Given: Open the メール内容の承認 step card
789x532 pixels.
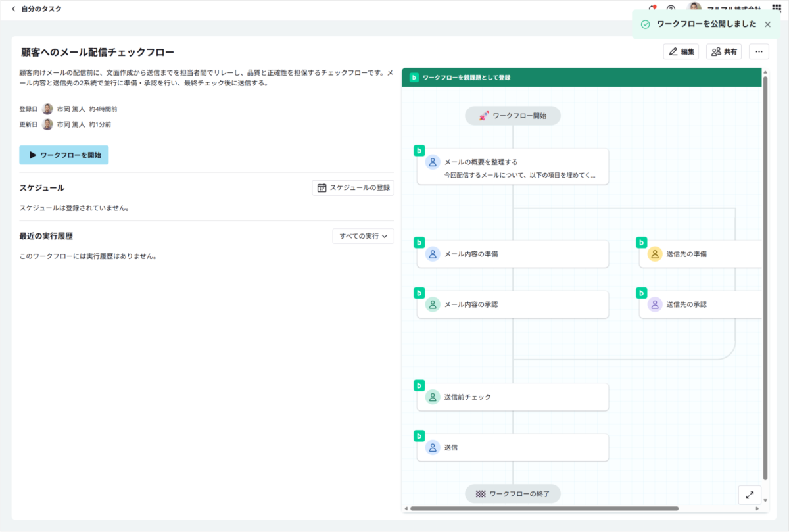Looking at the screenshot, I should point(513,304).
